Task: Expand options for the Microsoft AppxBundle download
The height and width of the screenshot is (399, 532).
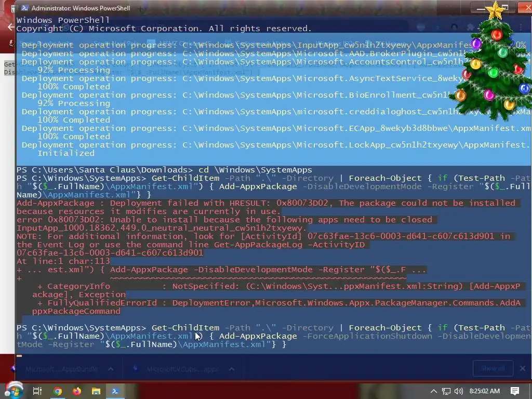Action: pyautogui.click(x=111, y=369)
